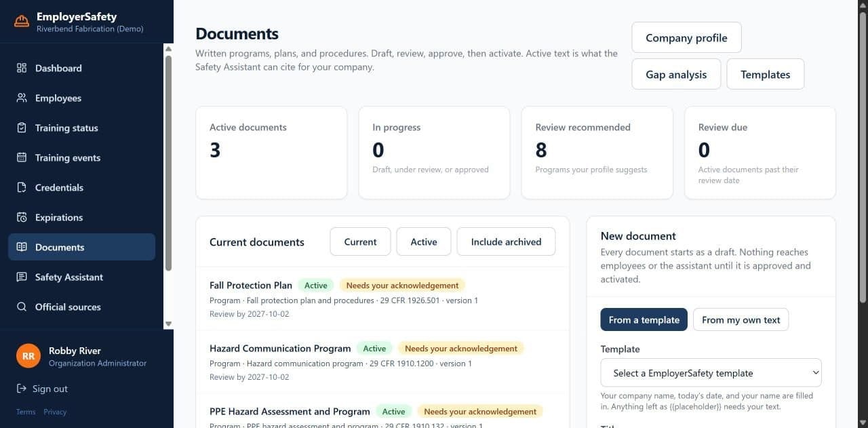The image size is (868, 428).
Task: Click the Expirations calendar-clock icon
Action: pos(22,217)
